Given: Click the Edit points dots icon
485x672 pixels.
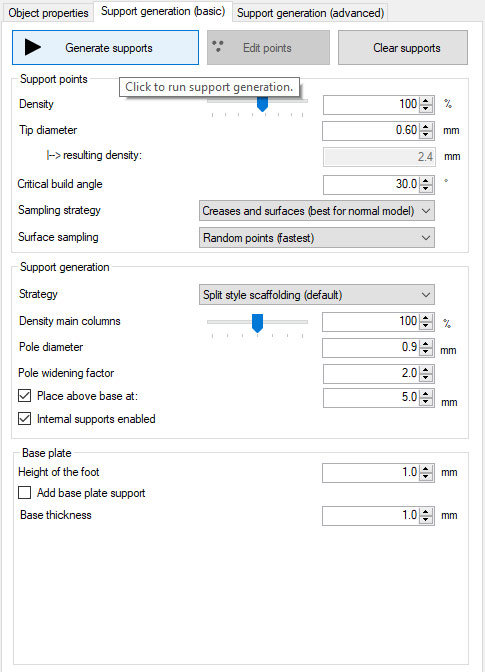Looking at the screenshot, I should pyautogui.click(x=218, y=46).
